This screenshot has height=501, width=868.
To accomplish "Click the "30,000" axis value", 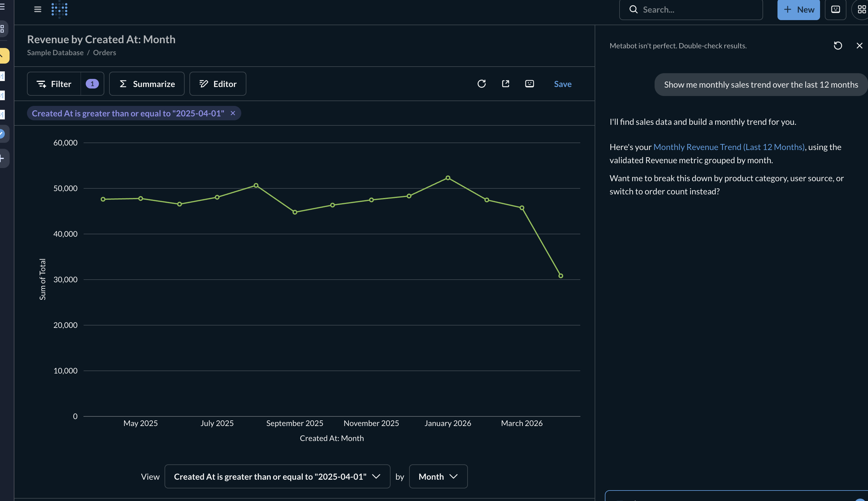I will coord(65,279).
